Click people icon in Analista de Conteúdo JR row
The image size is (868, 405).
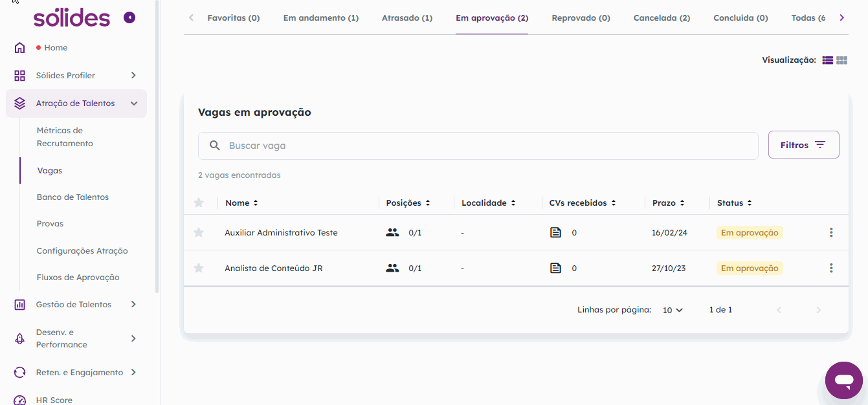click(392, 268)
